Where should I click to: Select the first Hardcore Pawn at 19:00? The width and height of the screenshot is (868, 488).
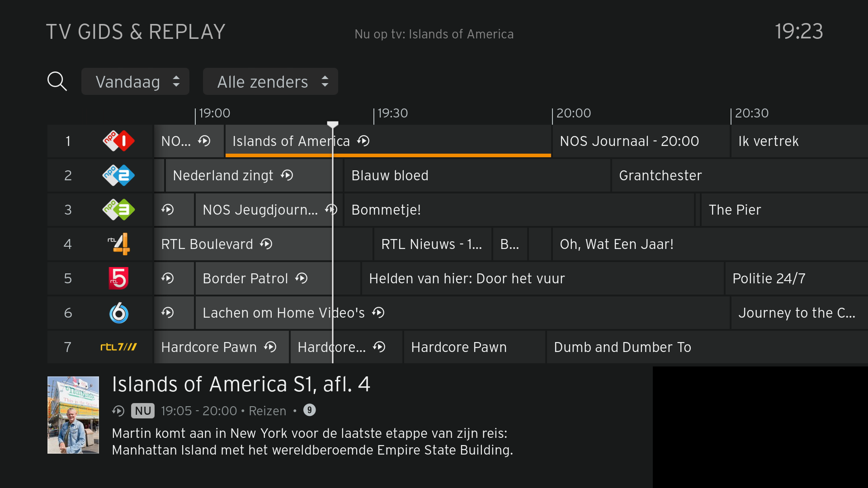(221, 347)
